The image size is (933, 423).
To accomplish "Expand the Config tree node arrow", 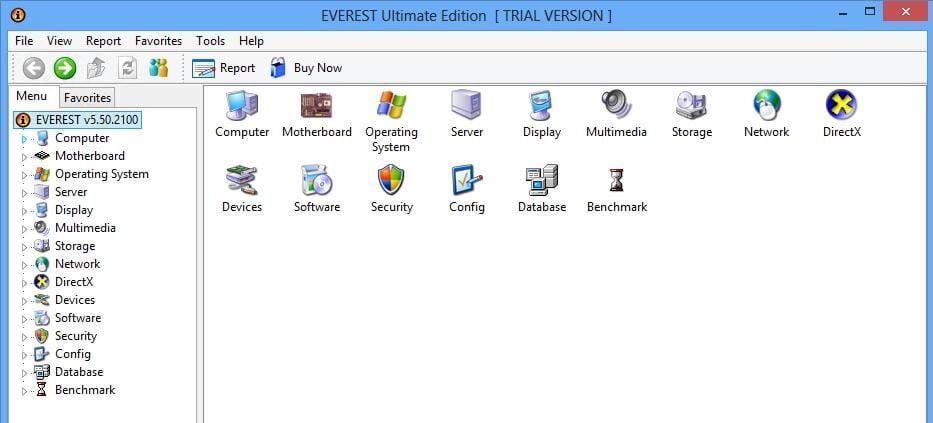I will click(24, 355).
